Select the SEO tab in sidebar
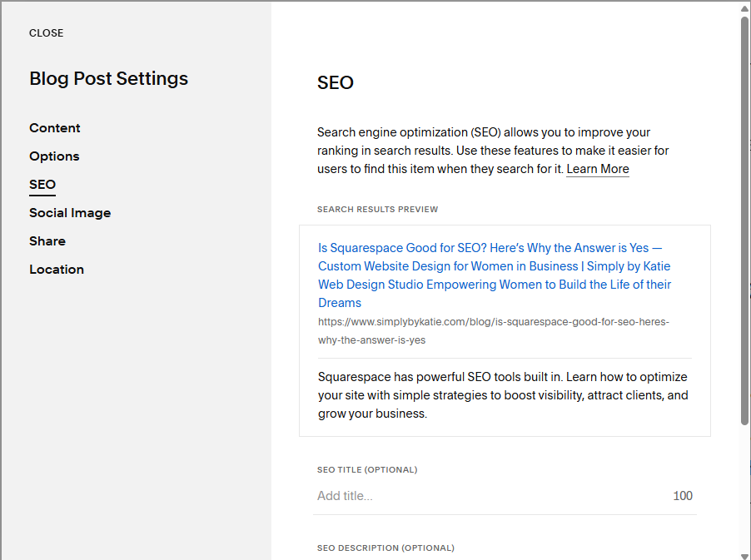Viewport: 751px width, 560px height. (42, 185)
